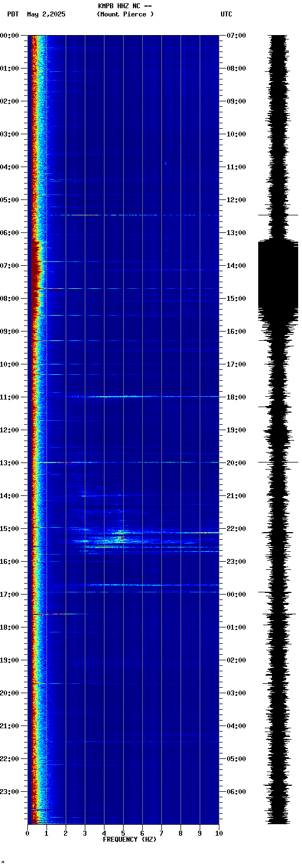Click the PDT time label '03:00'

click(9, 134)
